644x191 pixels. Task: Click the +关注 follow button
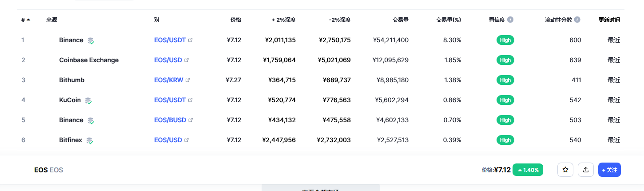609,170
